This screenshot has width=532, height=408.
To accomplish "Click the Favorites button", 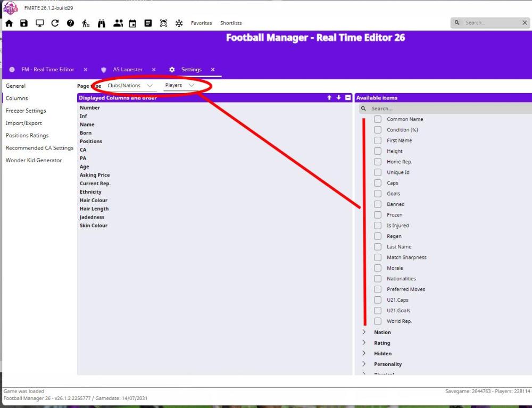I will coord(201,23).
